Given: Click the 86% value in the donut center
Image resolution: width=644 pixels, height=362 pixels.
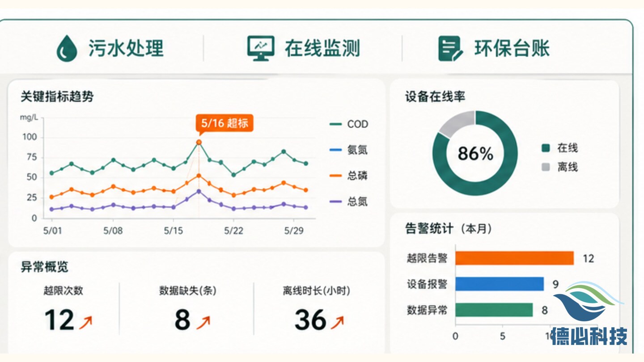Looking at the screenshot, I should click(475, 154).
